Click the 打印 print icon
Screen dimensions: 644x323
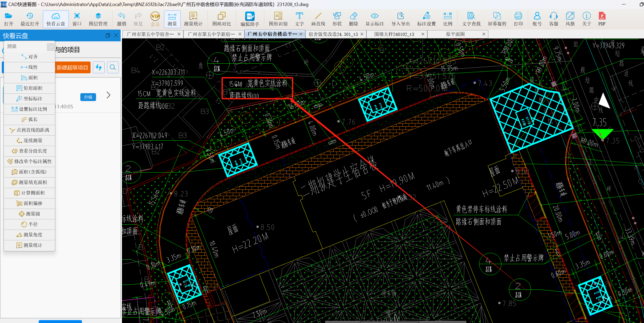pyautogui.click(x=518, y=19)
